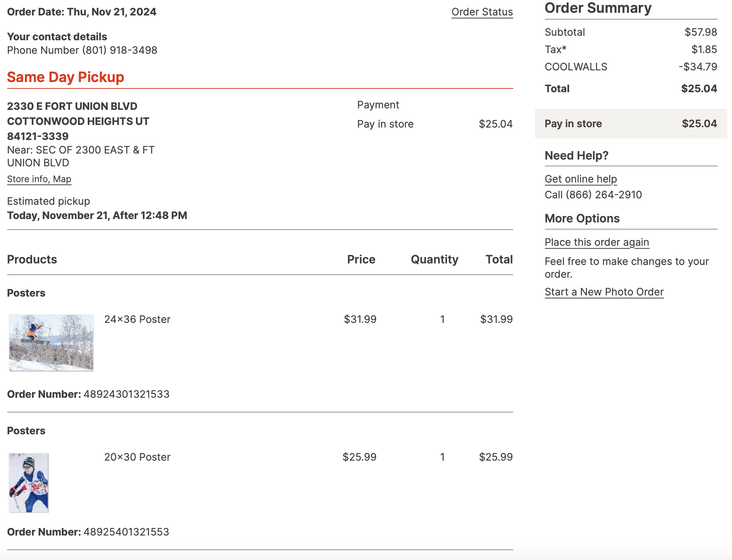Click order number 48925401321553
The height and width of the screenshot is (560, 732).
(x=126, y=532)
